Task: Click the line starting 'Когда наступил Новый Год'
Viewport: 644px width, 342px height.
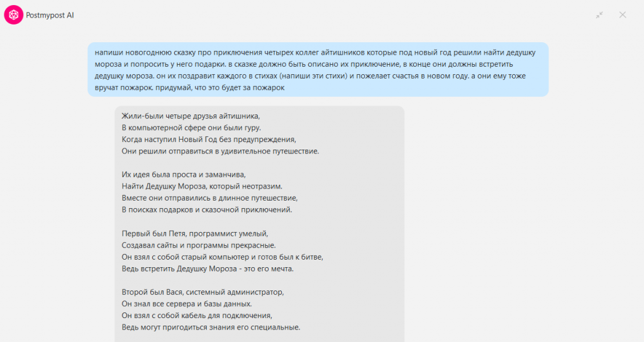Action: (x=209, y=140)
